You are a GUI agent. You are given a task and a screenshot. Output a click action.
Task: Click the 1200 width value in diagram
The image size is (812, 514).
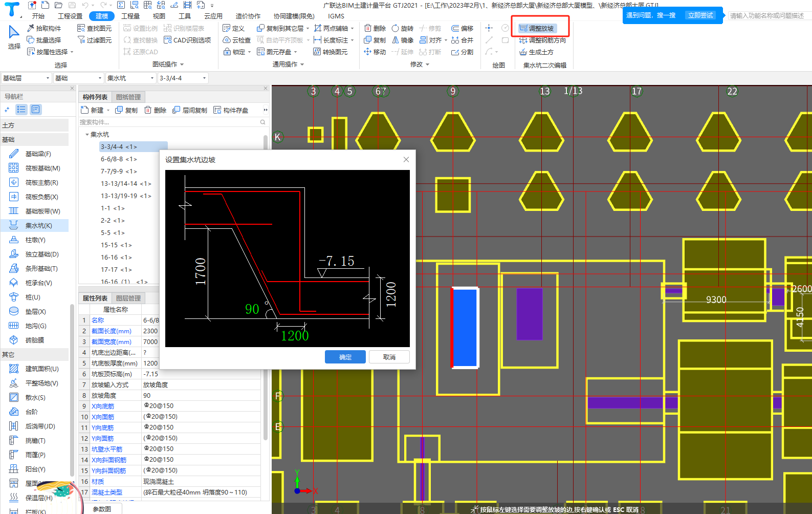295,336
